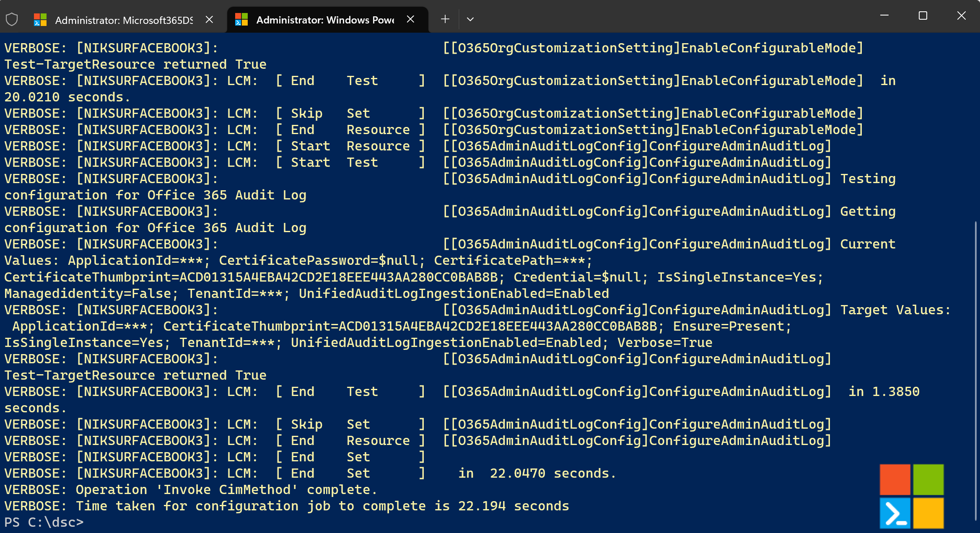This screenshot has height=533, width=980.
Task: Click the shield icon in the title bar
Action: 12,19
